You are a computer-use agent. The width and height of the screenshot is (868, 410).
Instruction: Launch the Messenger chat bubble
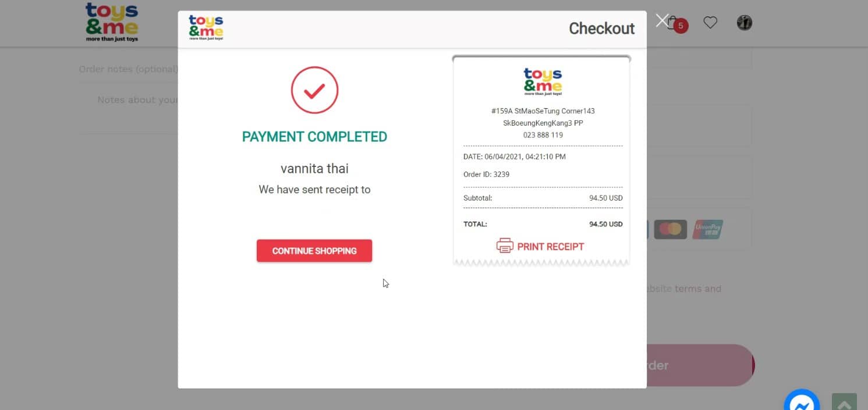pyautogui.click(x=802, y=400)
